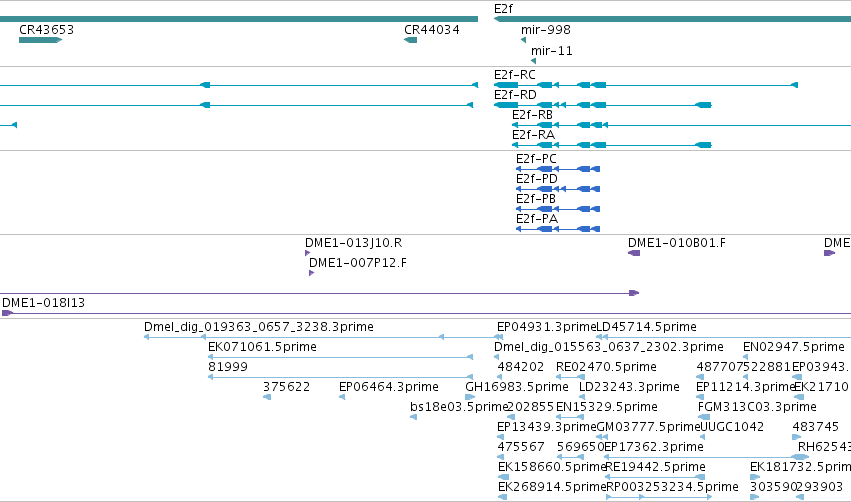851x502 pixels.
Task: Click the DME1-013J10.R clone end label
Action: pos(353,243)
